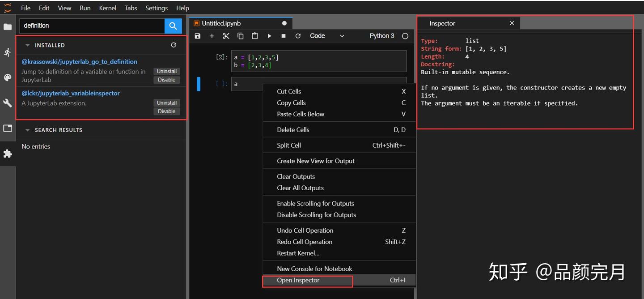Open the running kernels sidebar icon

8,52
